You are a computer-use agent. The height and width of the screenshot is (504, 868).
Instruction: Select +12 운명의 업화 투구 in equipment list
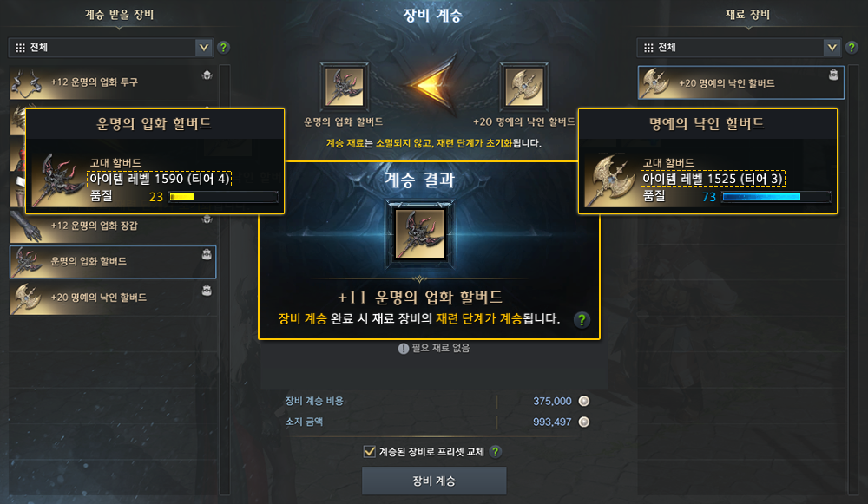[x=113, y=82]
